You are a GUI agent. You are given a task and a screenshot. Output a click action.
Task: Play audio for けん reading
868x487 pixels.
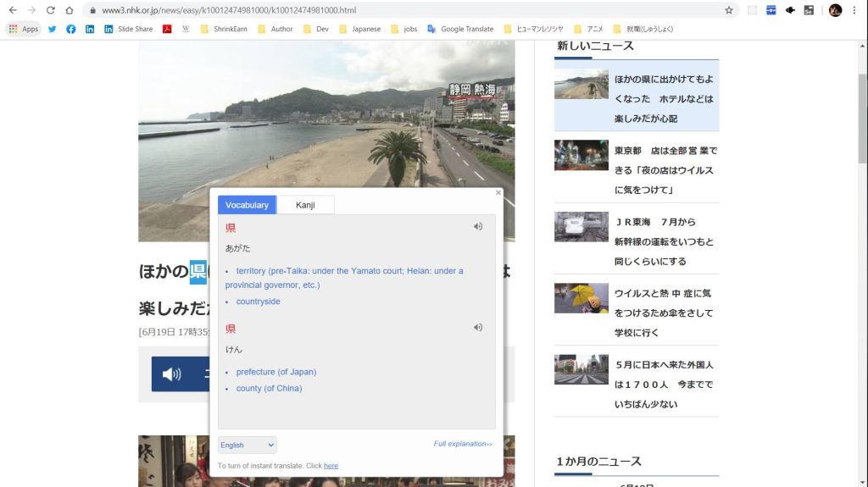[478, 328]
